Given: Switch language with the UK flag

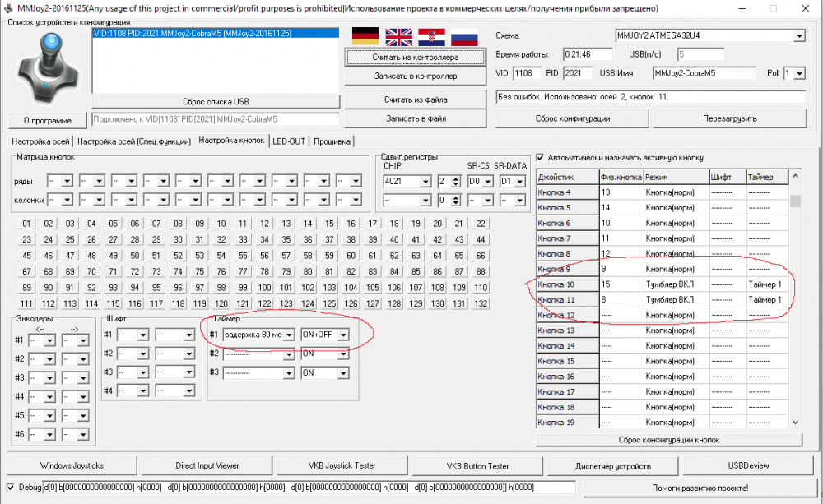Looking at the screenshot, I should [x=399, y=36].
